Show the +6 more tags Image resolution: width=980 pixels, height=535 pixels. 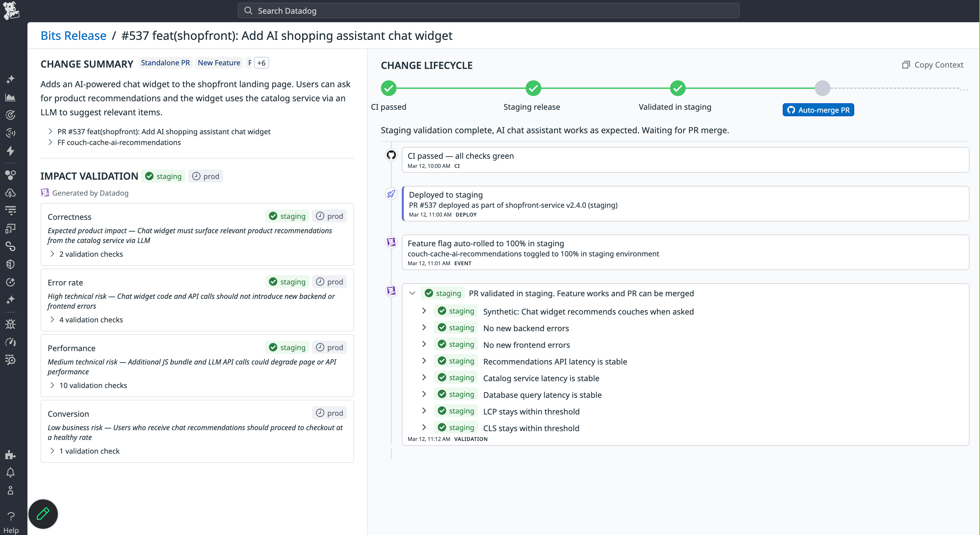[261, 63]
